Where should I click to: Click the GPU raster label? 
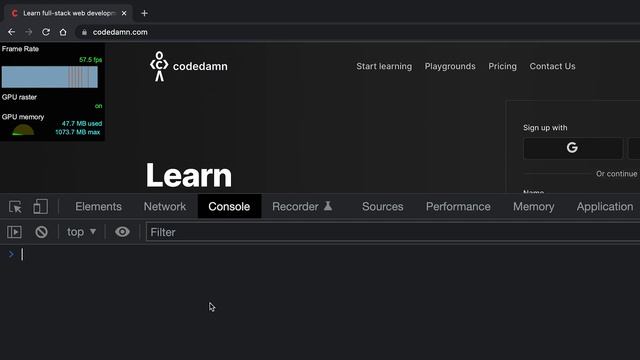(19, 97)
